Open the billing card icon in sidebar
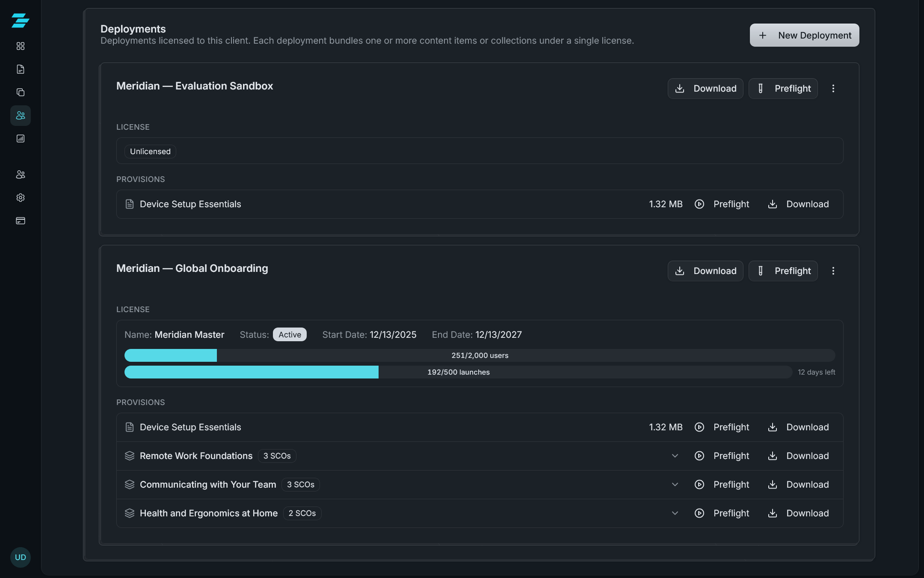 point(21,221)
